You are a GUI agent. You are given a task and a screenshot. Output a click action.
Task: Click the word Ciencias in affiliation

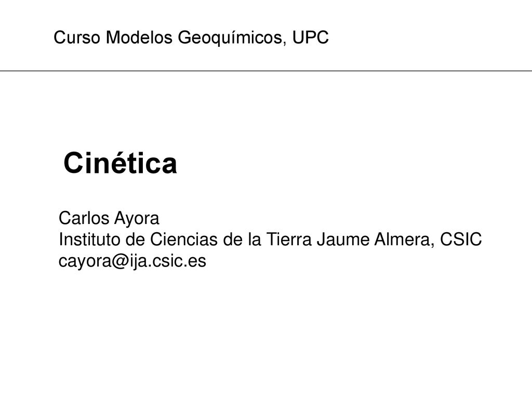point(183,239)
